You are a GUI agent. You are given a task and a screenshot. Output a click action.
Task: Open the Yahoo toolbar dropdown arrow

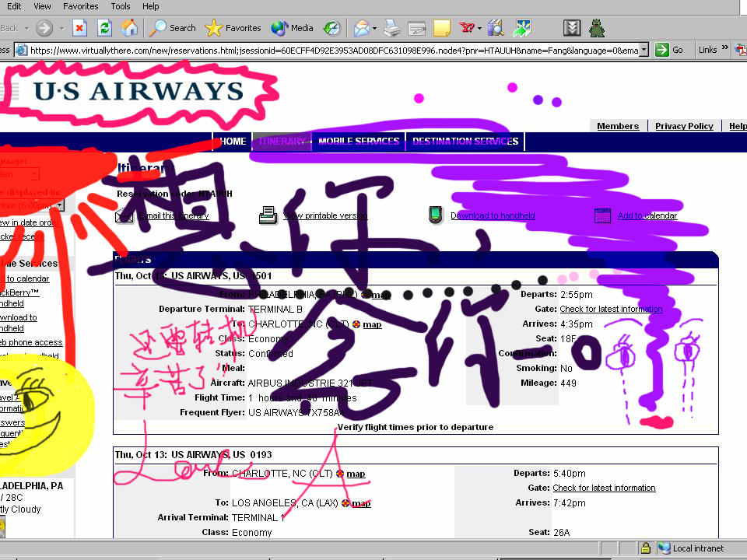coord(480,29)
